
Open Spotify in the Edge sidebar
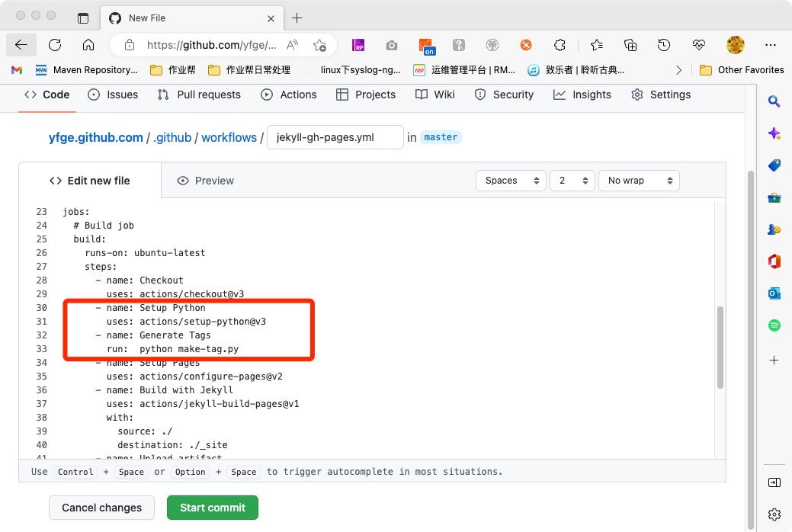774,325
